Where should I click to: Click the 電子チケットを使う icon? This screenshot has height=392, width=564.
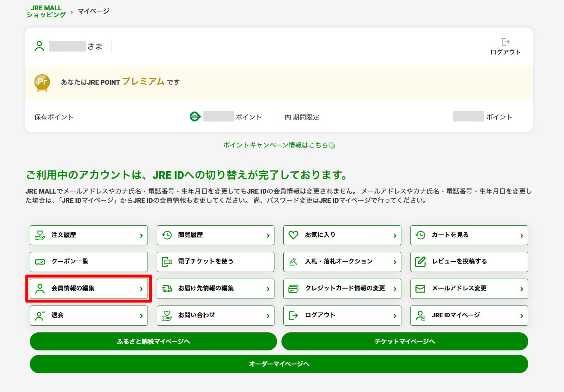[167, 262]
